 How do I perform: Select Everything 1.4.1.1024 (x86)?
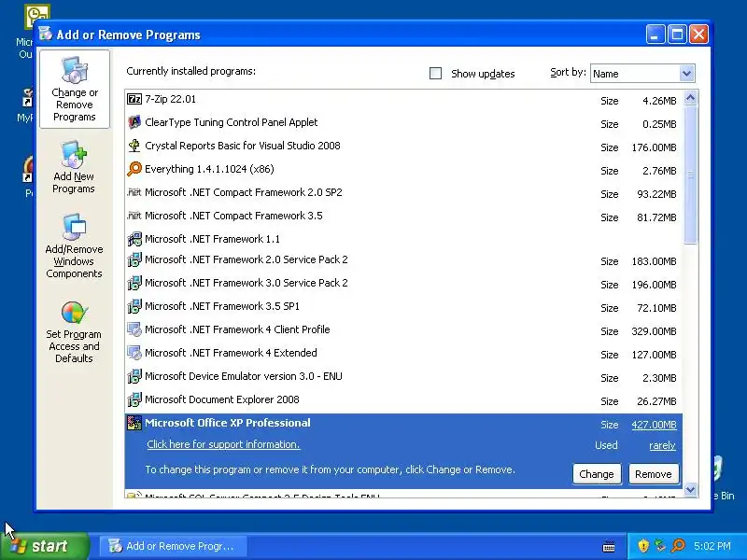[x=403, y=170]
